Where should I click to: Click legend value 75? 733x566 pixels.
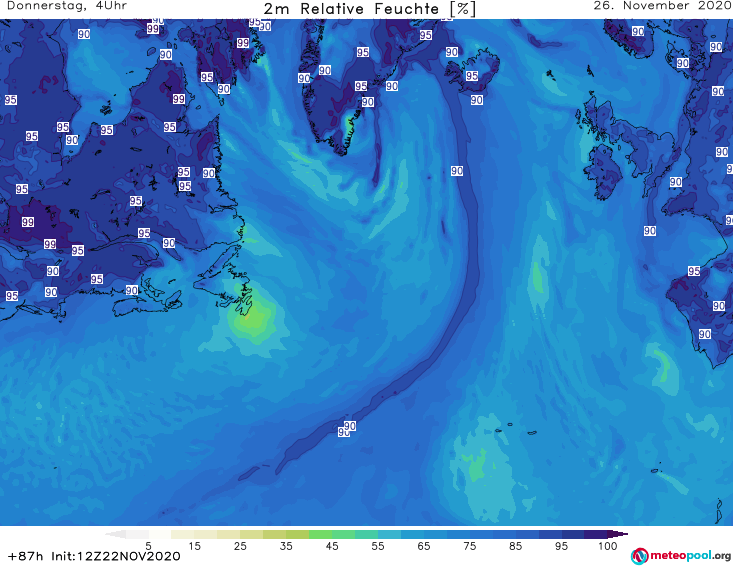click(470, 546)
